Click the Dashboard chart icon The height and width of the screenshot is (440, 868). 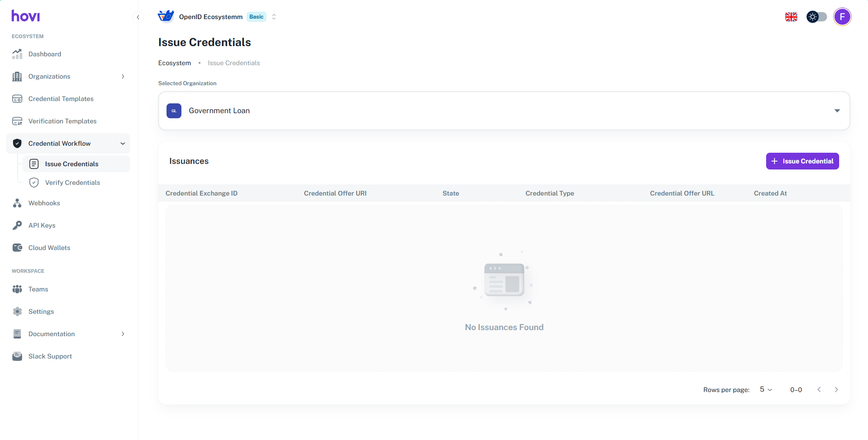pos(17,54)
